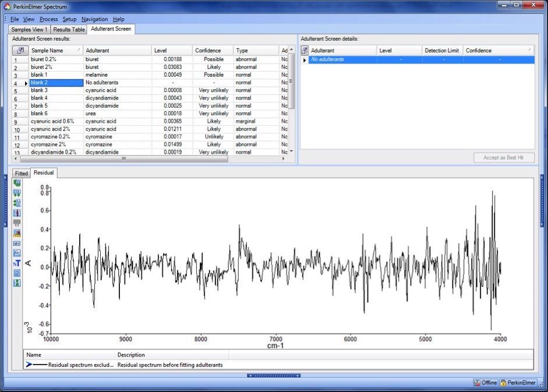Open the Navigation menu
The height and width of the screenshot is (392, 548).
click(x=95, y=19)
